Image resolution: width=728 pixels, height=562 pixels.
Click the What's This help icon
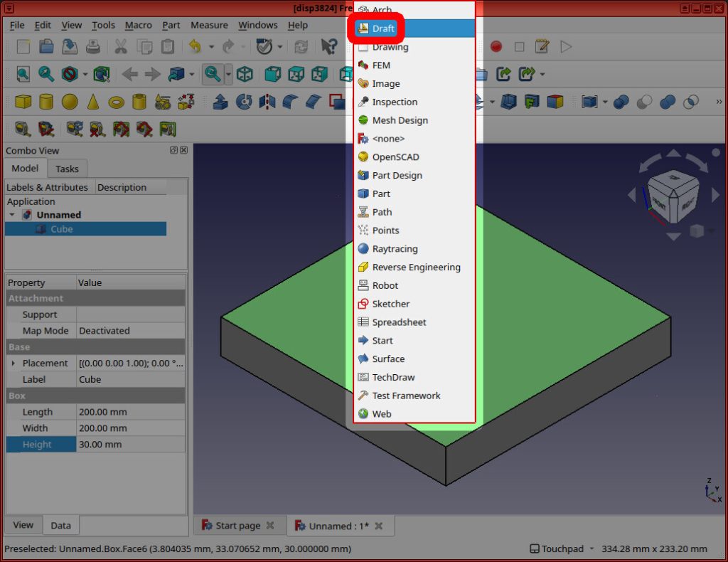(328, 47)
